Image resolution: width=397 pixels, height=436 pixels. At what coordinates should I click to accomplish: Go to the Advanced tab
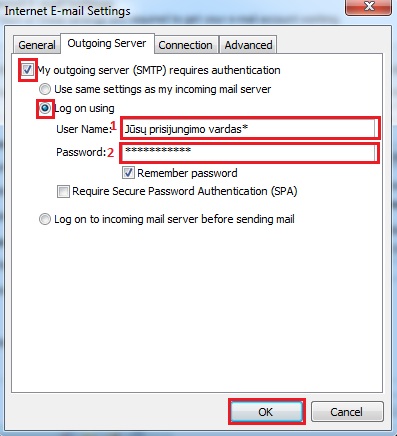click(x=248, y=45)
